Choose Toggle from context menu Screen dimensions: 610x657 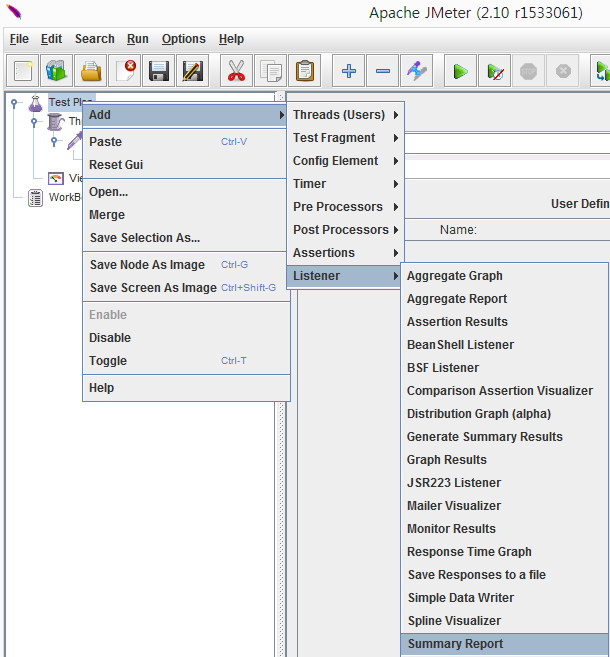point(185,361)
